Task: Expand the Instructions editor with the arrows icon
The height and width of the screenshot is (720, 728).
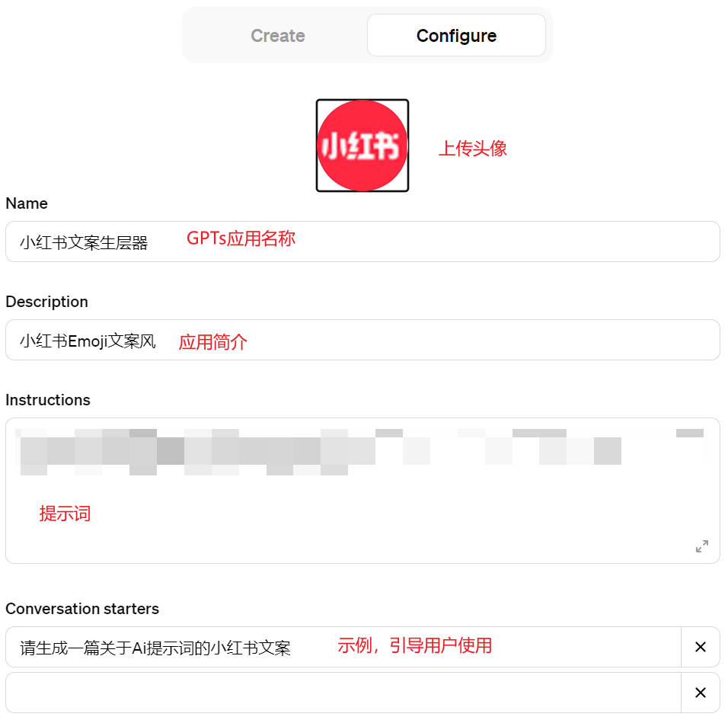Action: click(x=702, y=546)
